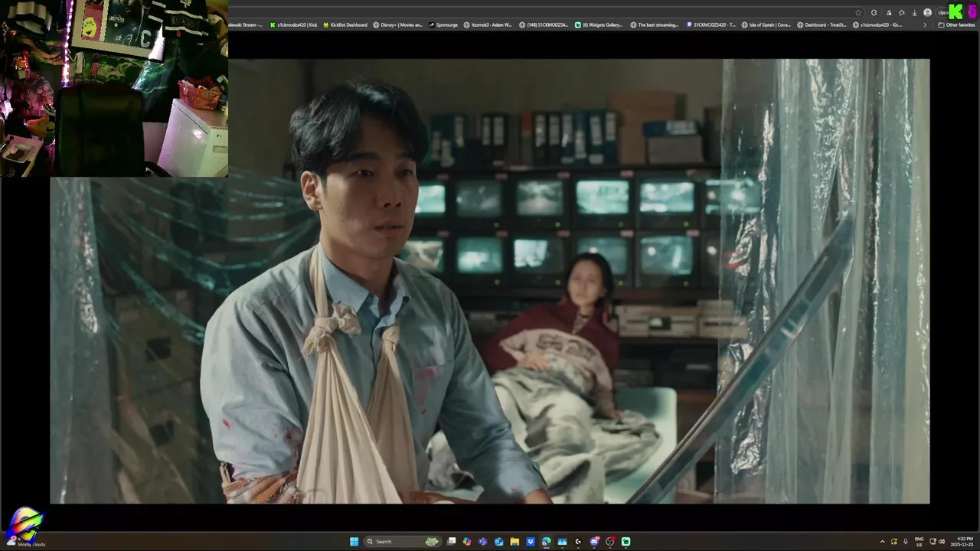Open the itzsmok3 - Adam W bookmark

488,24
